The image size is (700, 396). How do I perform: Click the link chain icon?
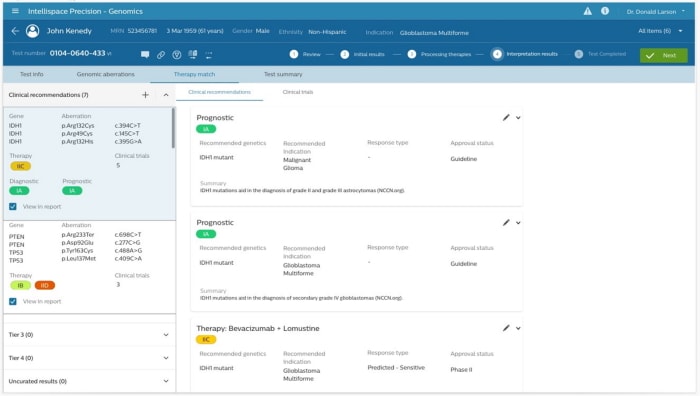point(161,54)
